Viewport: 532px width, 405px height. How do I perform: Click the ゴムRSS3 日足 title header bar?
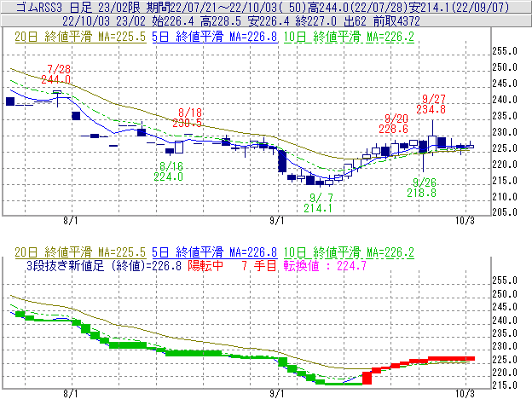266,7
